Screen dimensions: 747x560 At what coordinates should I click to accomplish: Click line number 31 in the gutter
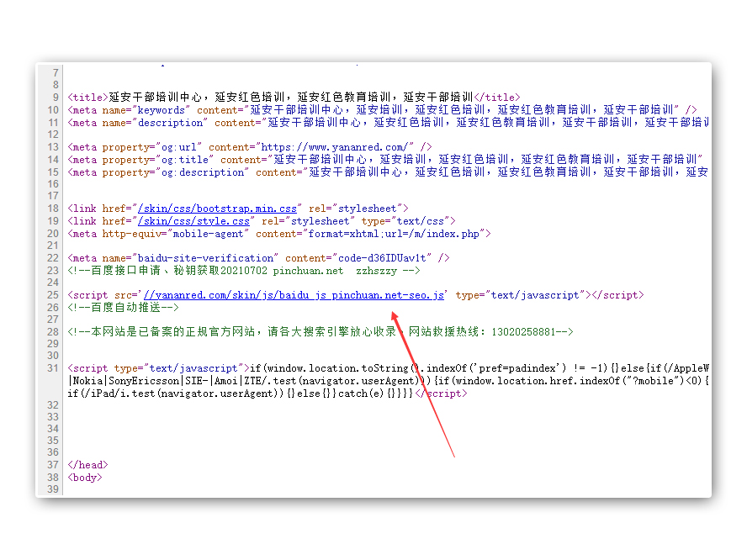click(x=54, y=368)
